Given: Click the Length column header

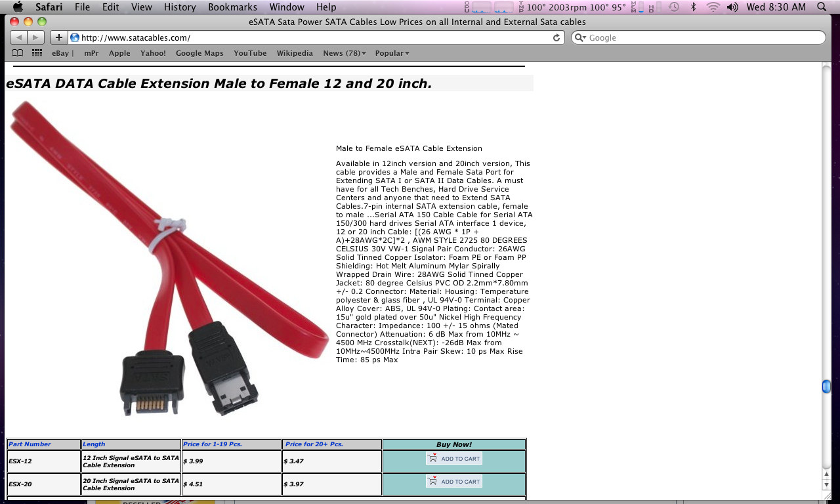Looking at the screenshot, I should pos(131,444).
